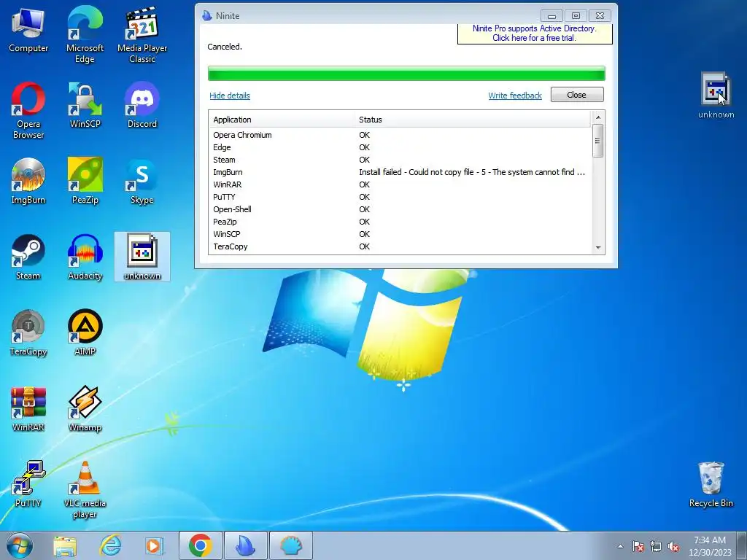The height and width of the screenshot is (560, 747).
Task: Select the Steam row in the list
Action: 400,160
